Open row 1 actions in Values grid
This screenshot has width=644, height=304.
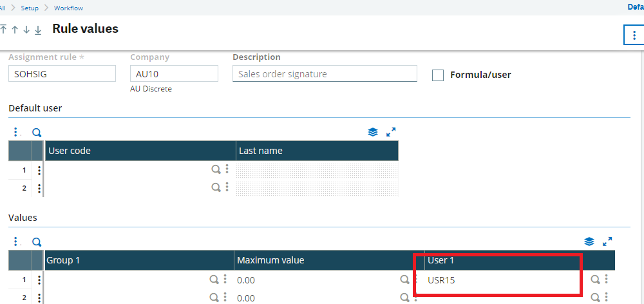(x=39, y=280)
